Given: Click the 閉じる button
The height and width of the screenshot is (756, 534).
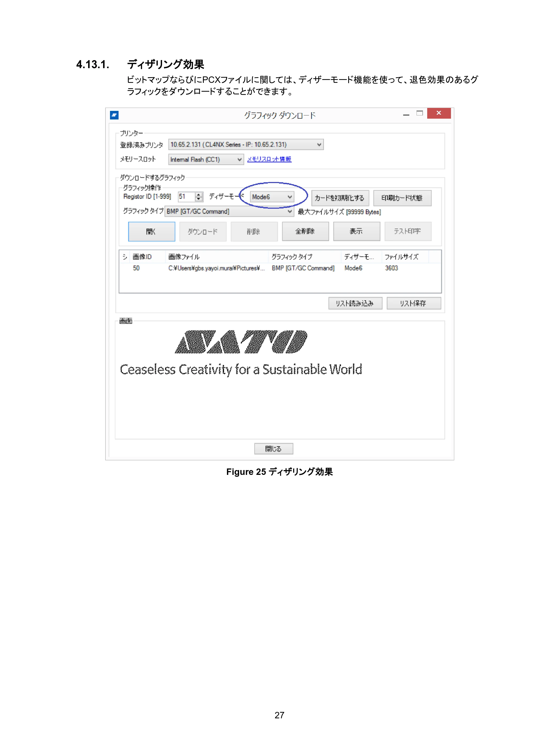Looking at the screenshot, I should [273, 449].
